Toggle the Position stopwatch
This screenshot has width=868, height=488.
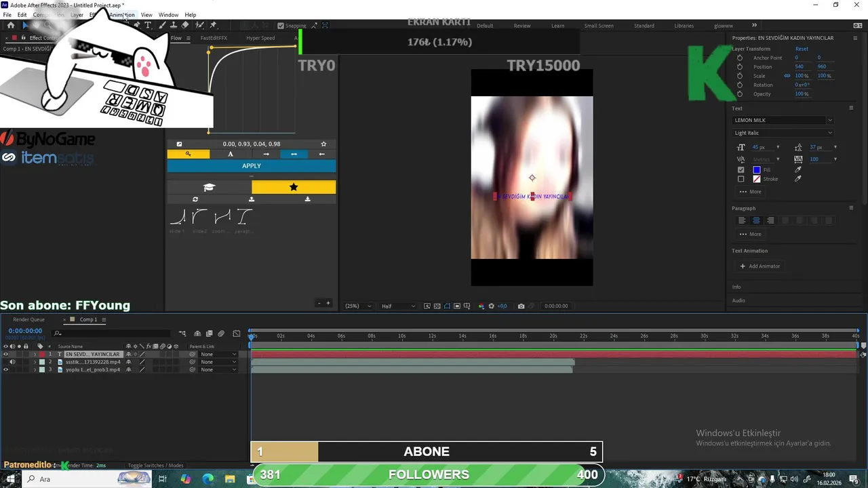click(740, 66)
